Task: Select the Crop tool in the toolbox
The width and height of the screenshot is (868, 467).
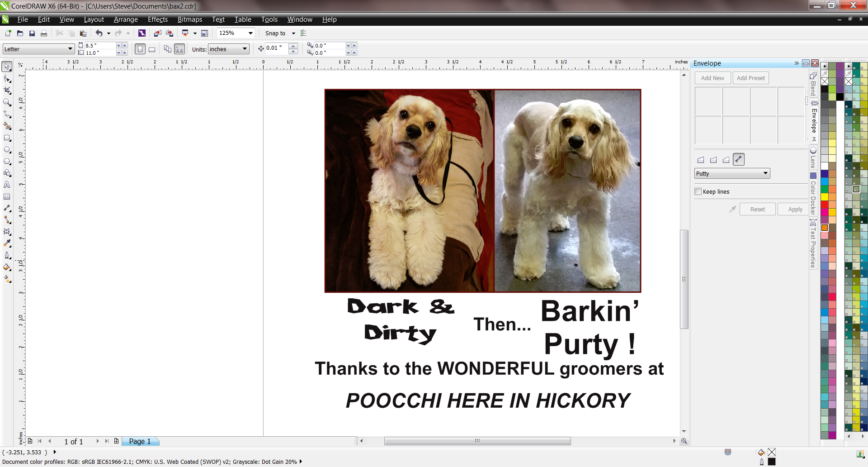Action: coord(7,91)
